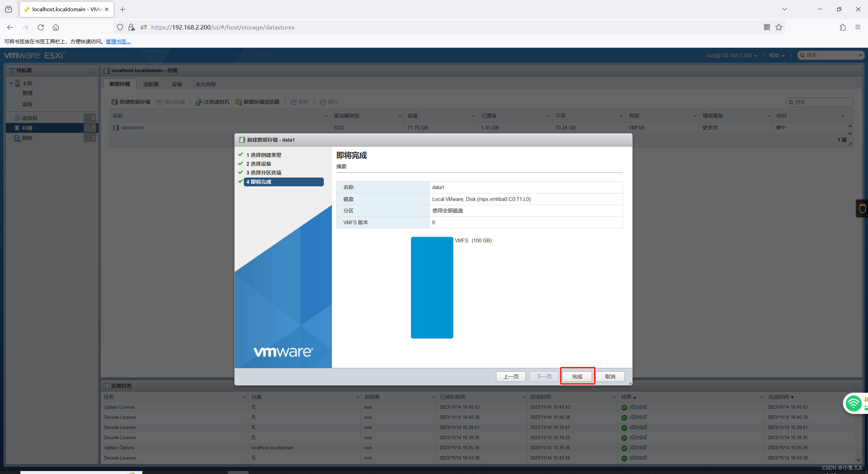Open the top search box dropdown arrow
This screenshot has width=868, height=474.
point(860,55)
